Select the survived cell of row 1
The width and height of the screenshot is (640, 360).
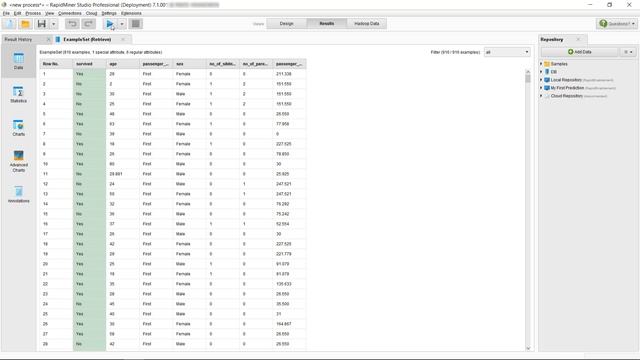click(x=89, y=74)
